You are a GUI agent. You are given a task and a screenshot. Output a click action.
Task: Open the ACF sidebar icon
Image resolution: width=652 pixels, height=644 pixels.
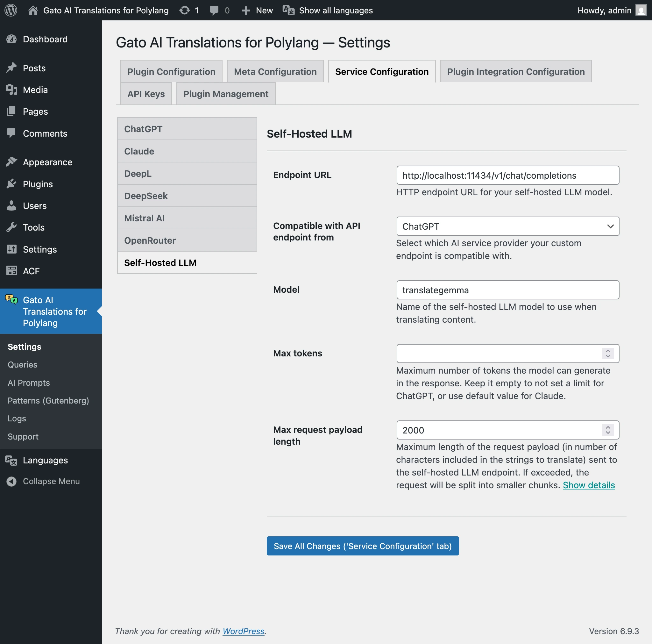(x=12, y=271)
